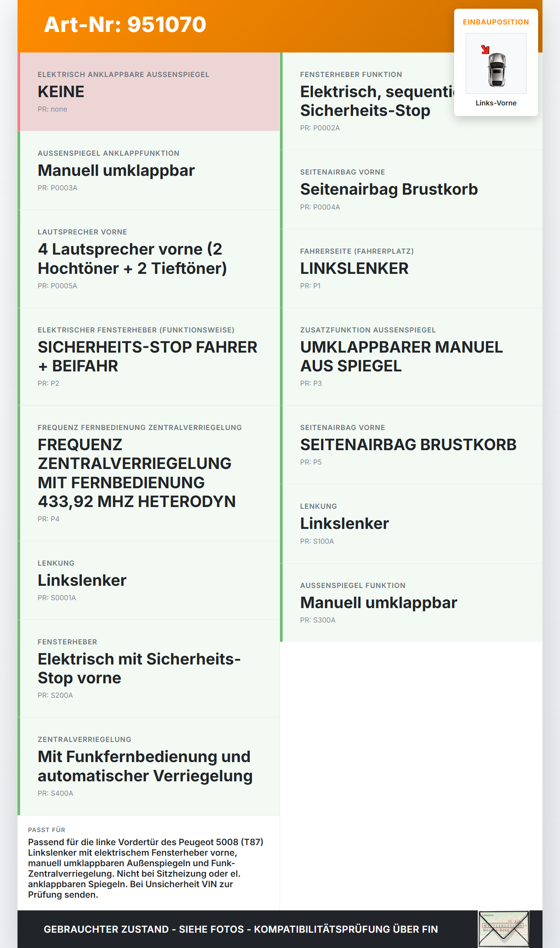The width and height of the screenshot is (560, 948).
Task: Select the Seitenairbag Brustkorb P0004A card
Action: tap(411, 189)
